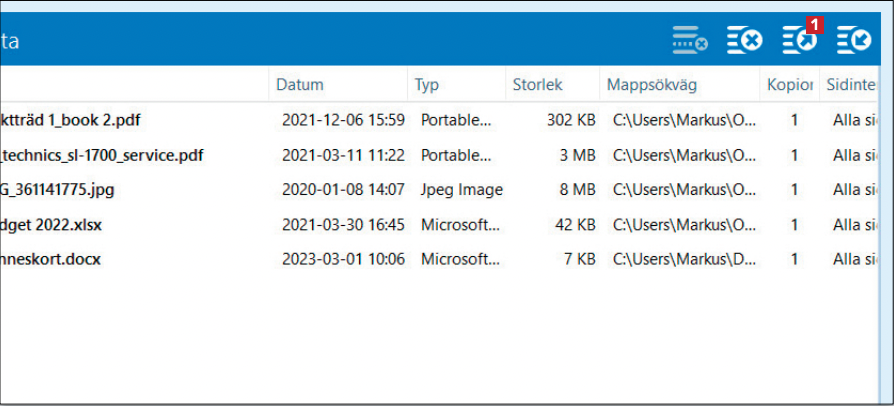The image size is (894, 406).
Task: Click the Kopior column header
Action: (x=789, y=85)
